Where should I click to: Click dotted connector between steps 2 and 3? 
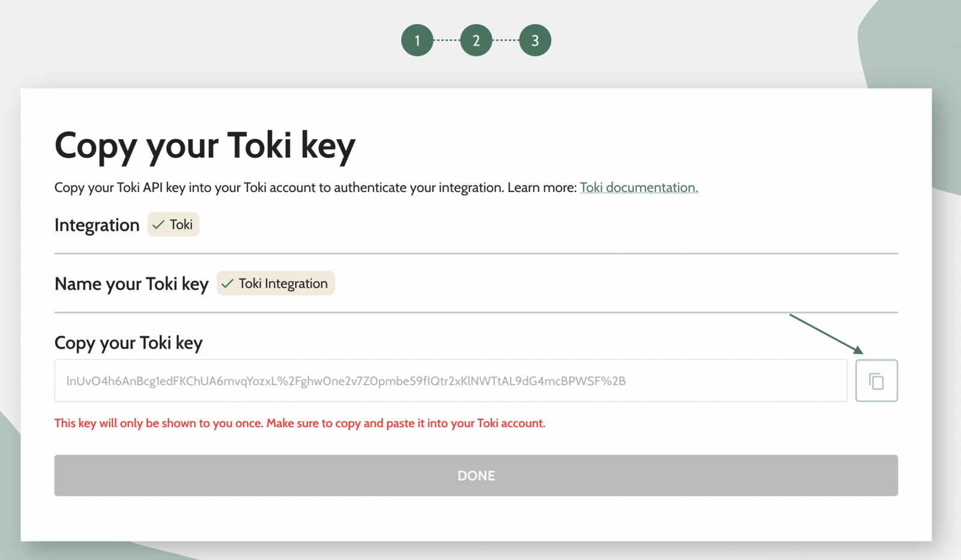click(x=506, y=40)
